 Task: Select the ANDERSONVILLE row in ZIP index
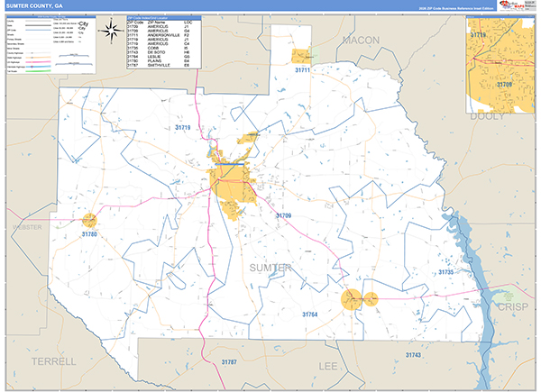pyautogui.click(x=159, y=35)
